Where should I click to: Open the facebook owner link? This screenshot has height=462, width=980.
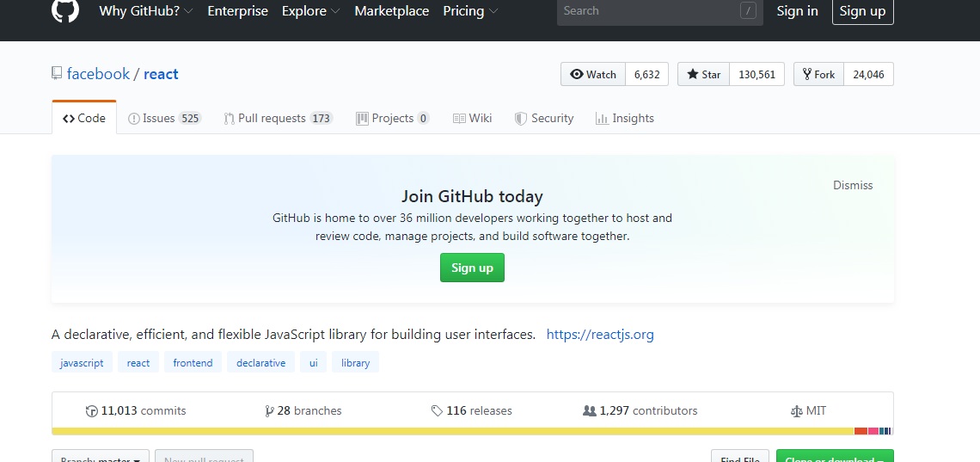[98, 74]
